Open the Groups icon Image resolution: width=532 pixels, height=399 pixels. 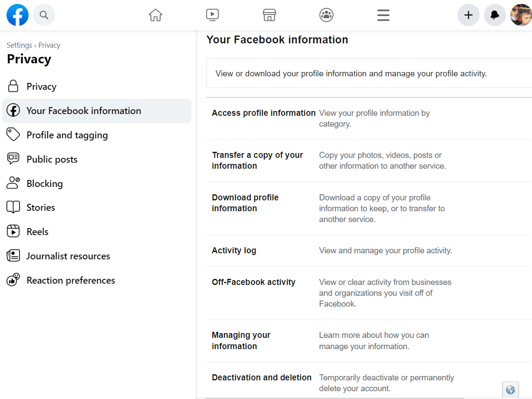326,15
